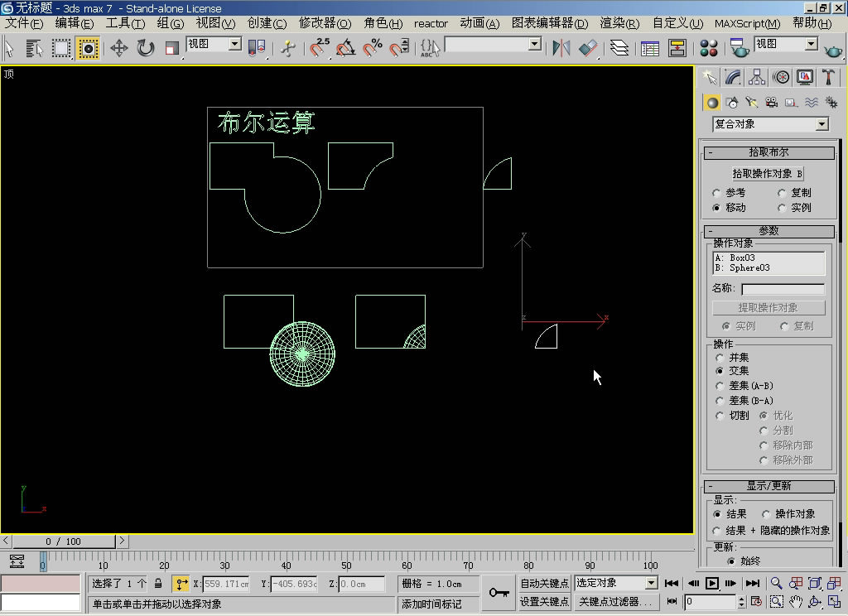Click Quick Render teapot icon
The image size is (848, 616).
pyautogui.click(x=833, y=51)
